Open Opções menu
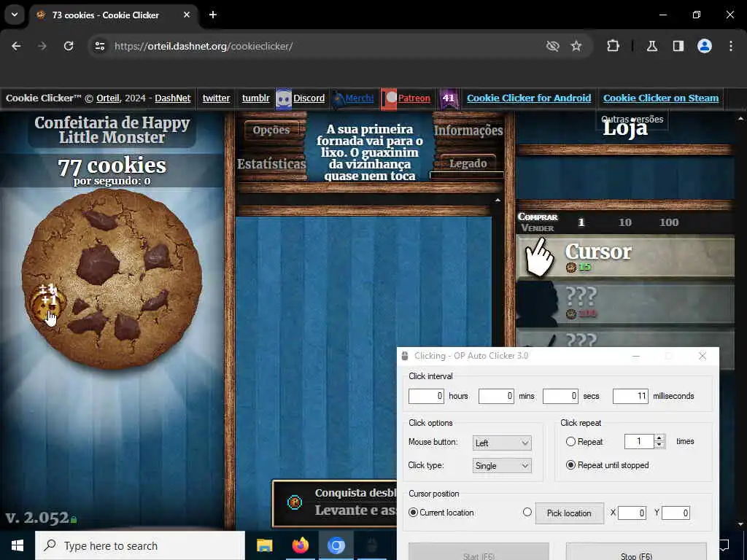Viewport: 747px width, 560px height. coord(271,130)
